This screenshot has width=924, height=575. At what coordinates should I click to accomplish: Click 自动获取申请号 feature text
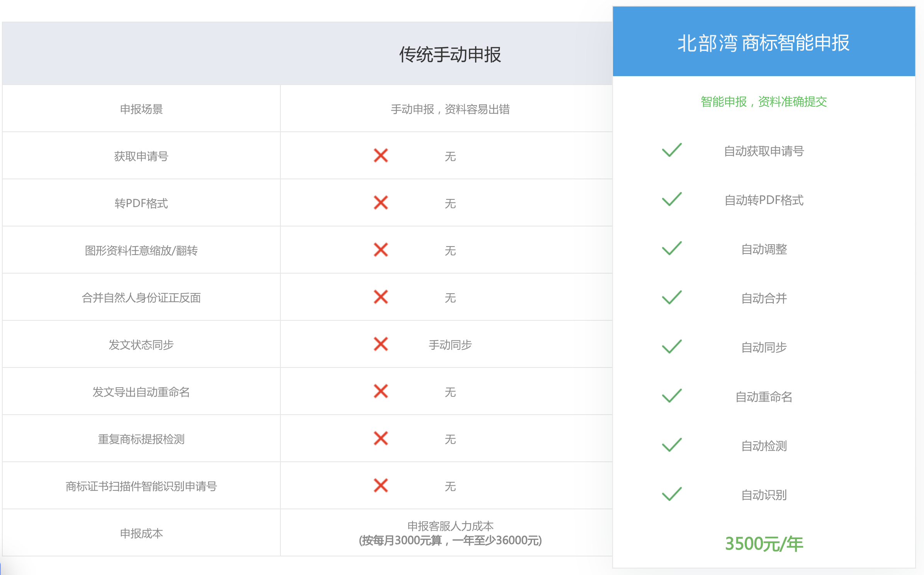tap(764, 151)
